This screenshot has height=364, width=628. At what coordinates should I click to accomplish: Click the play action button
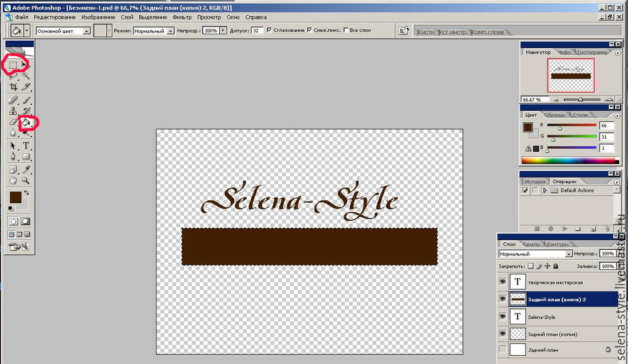click(565, 228)
